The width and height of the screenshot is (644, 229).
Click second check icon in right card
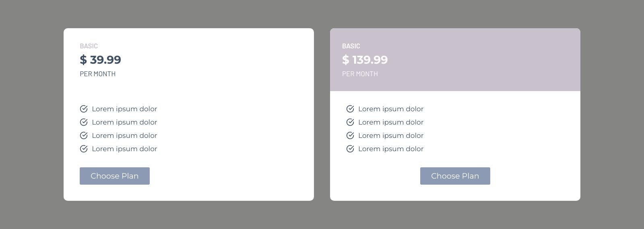(350, 122)
